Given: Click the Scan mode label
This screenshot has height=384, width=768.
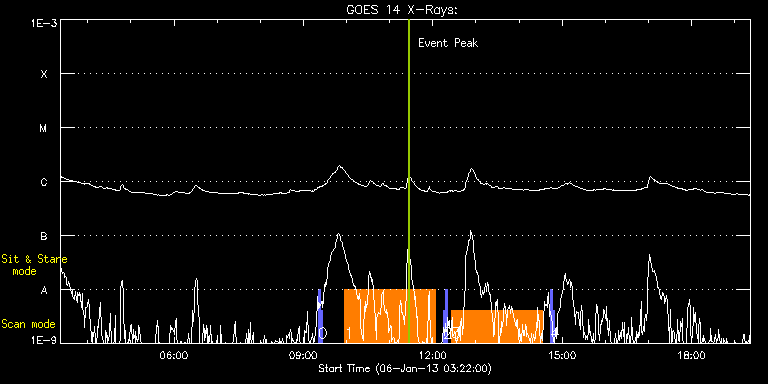Looking at the screenshot, I should click(x=28, y=324).
